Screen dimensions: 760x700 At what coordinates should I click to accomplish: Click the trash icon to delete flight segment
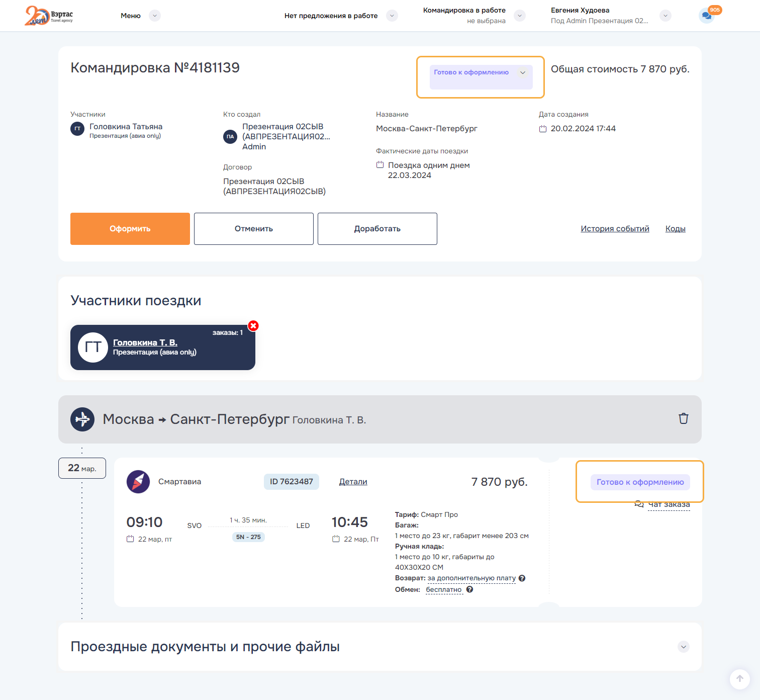pos(683,418)
